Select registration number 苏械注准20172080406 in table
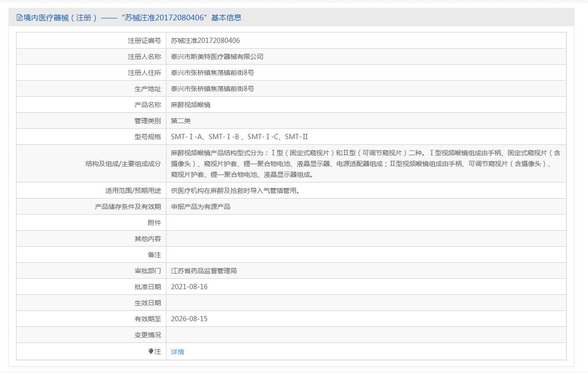This screenshot has width=588, height=375. click(x=205, y=41)
